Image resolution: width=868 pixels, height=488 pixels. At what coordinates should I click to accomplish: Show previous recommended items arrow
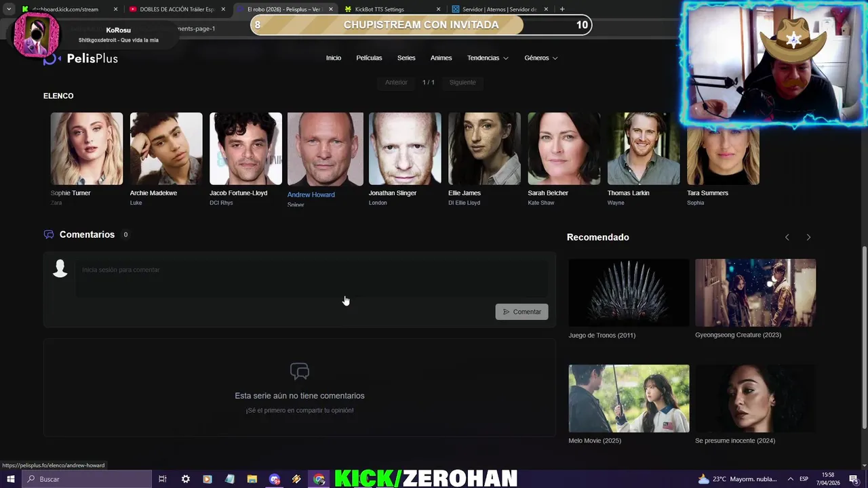[x=787, y=237]
